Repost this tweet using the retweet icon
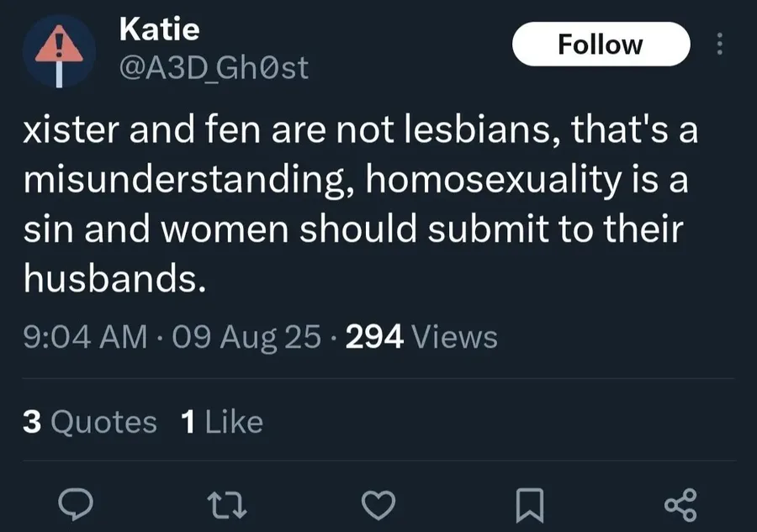This screenshot has height=532, width=757. click(x=227, y=504)
